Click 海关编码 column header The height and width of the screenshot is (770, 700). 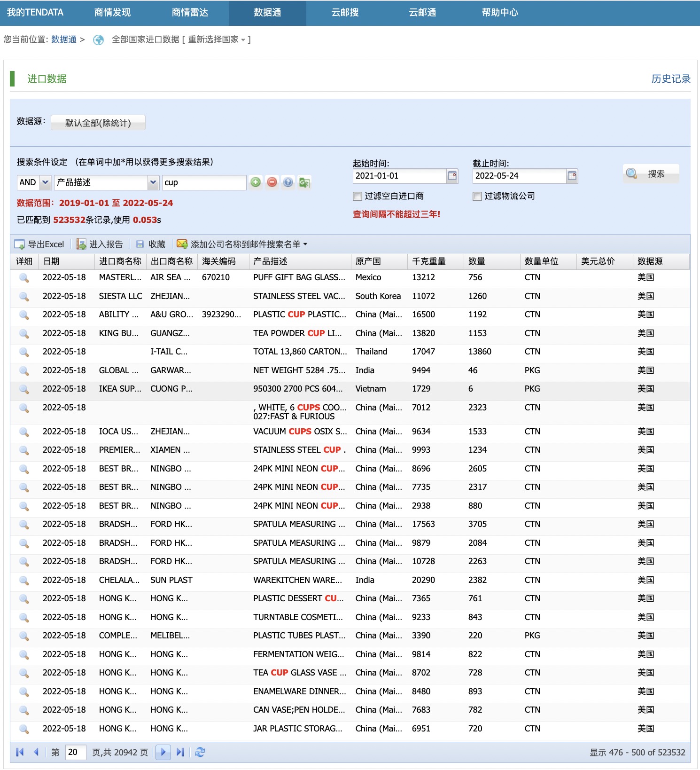coord(223,261)
